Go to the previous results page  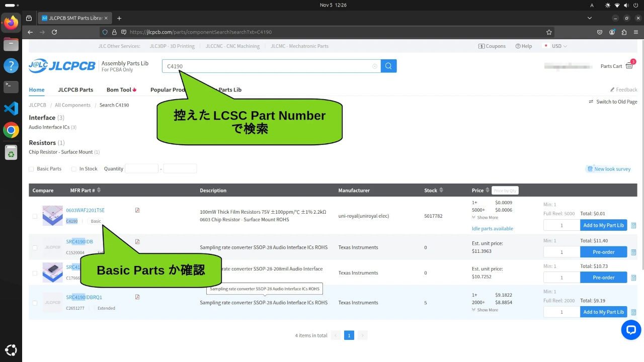[336, 335]
